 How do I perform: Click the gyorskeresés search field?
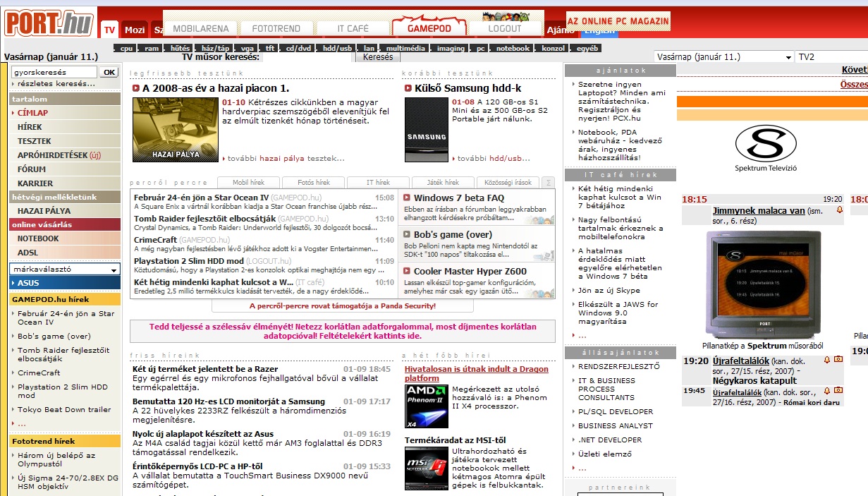[x=54, y=72]
